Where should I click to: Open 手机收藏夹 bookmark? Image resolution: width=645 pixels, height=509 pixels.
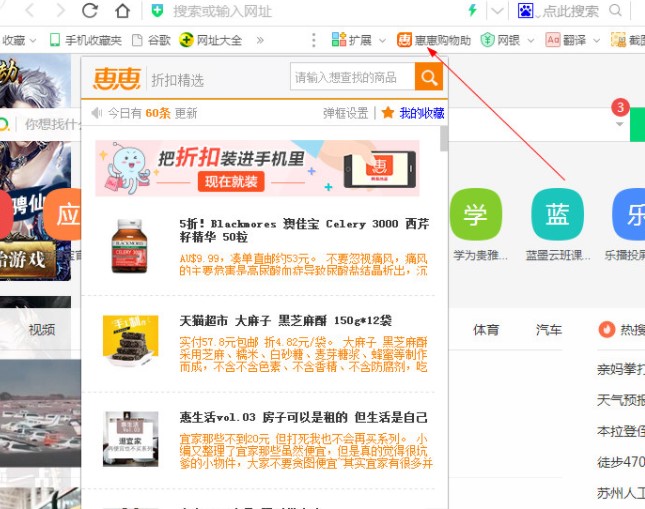[86, 40]
